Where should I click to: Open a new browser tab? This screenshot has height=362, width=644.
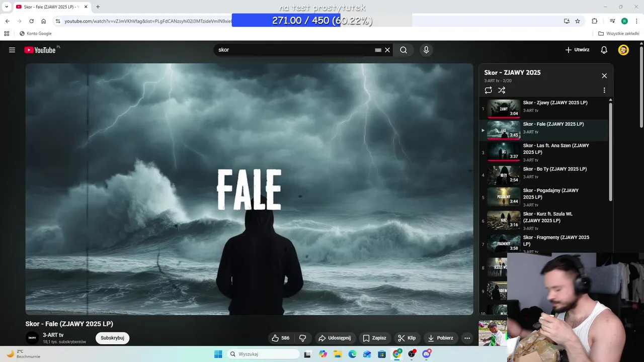click(98, 7)
